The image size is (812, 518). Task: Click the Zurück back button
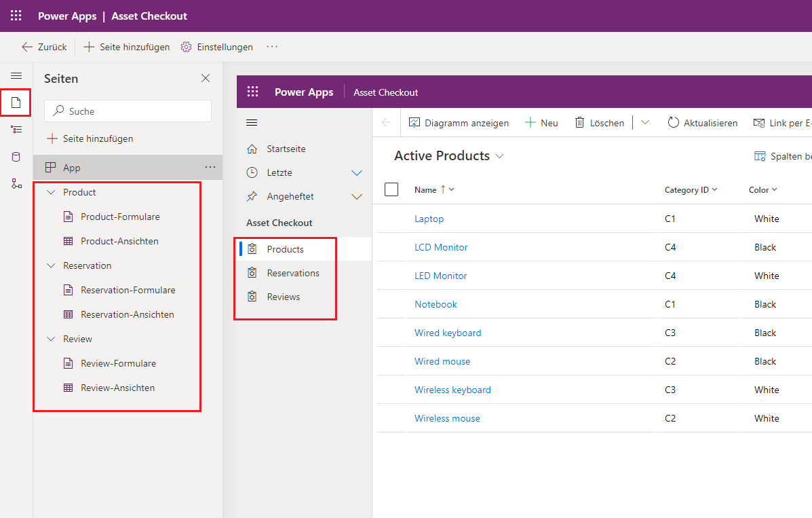44,47
